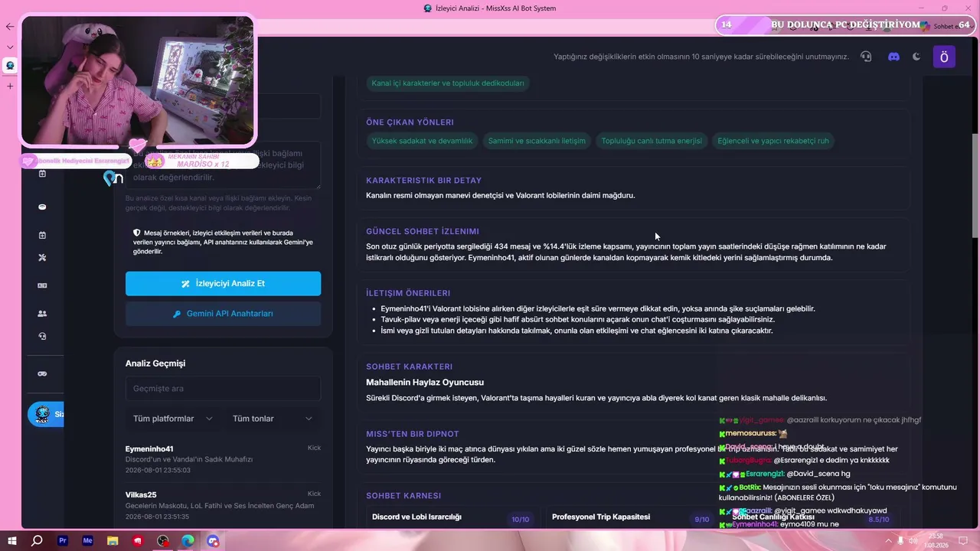
Task: Click the ÖNE ÇIKAN YÖNLERİ heading
Action: [410, 122]
